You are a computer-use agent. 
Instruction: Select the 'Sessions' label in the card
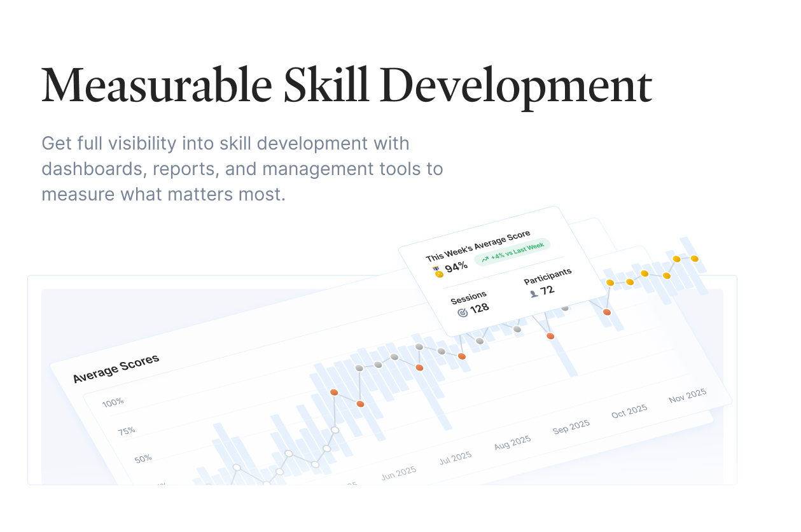click(x=468, y=297)
